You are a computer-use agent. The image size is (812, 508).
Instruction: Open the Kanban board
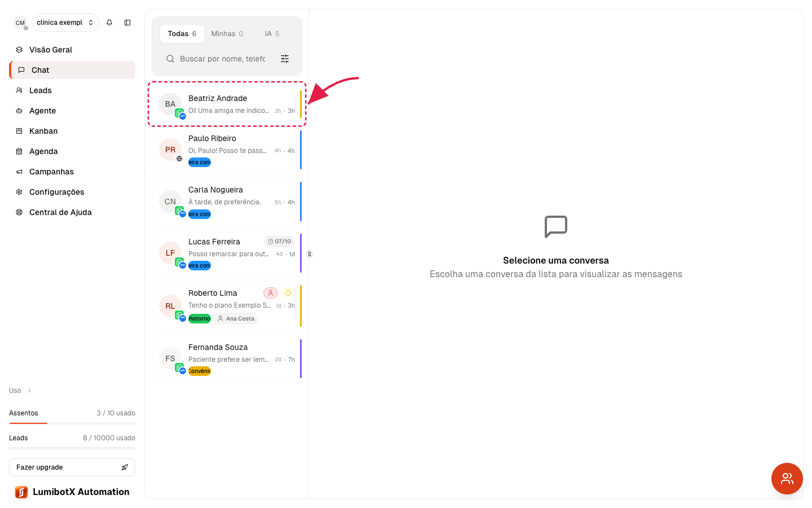(x=72, y=131)
